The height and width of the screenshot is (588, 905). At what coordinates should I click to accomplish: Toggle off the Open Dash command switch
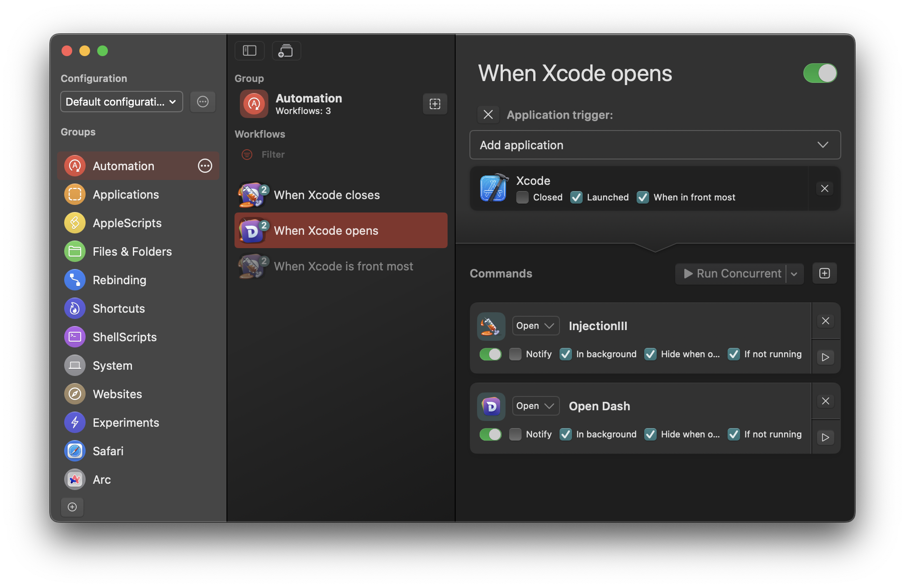click(490, 434)
